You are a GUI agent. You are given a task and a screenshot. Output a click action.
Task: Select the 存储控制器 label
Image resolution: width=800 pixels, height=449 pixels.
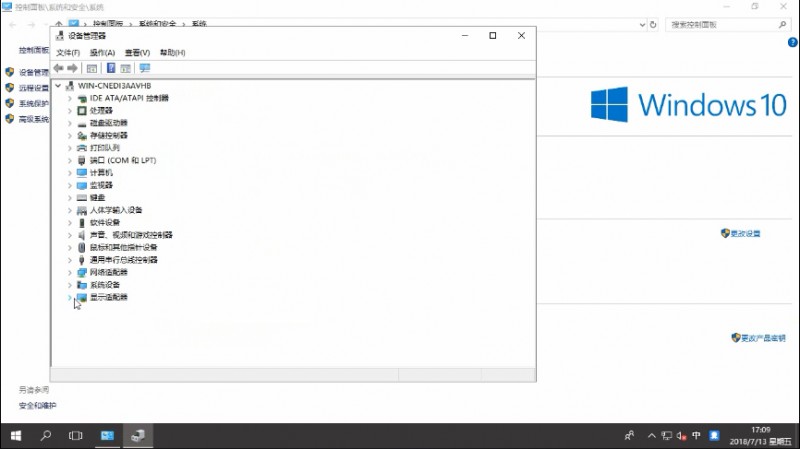click(109, 135)
